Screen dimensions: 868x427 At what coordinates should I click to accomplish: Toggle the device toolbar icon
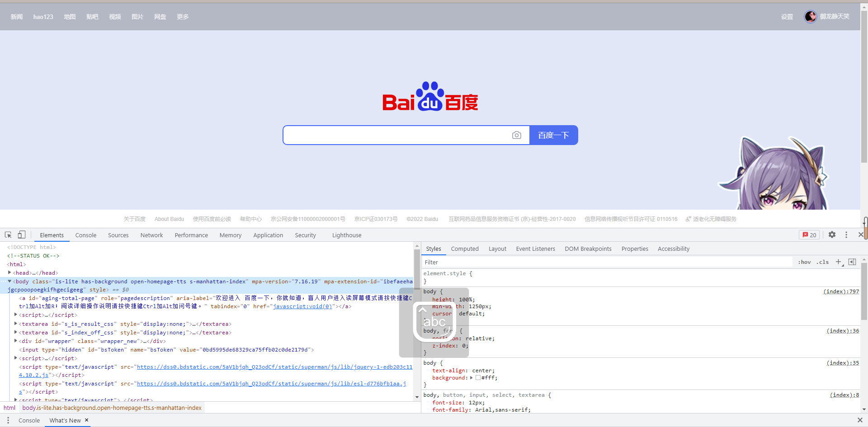[x=22, y=235]
